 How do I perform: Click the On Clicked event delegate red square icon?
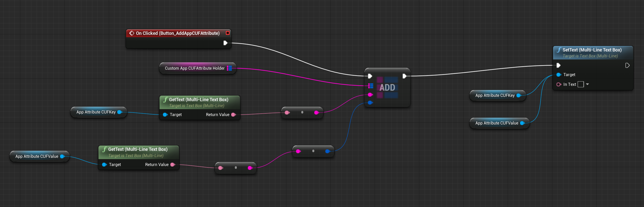click(228, 33)
